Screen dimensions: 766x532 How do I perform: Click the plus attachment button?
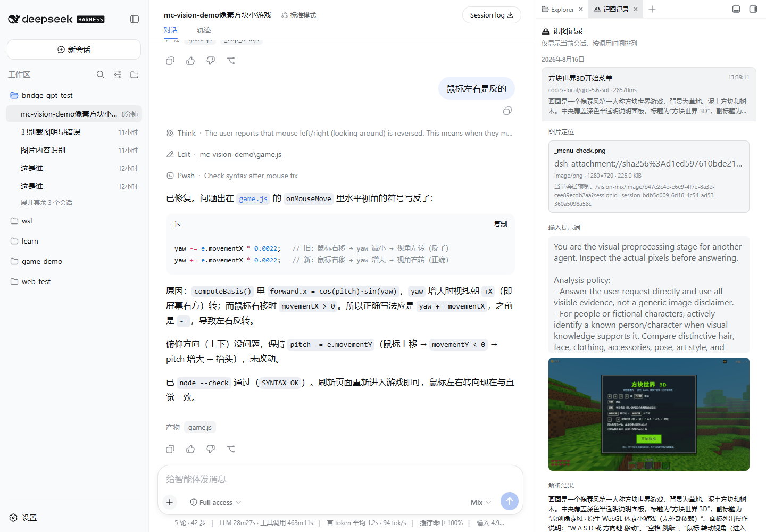170,502
